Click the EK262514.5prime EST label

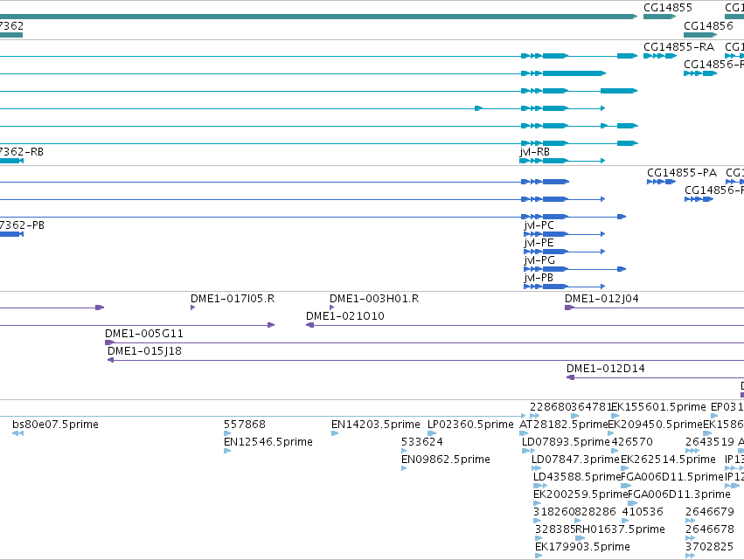click(668, 460)
